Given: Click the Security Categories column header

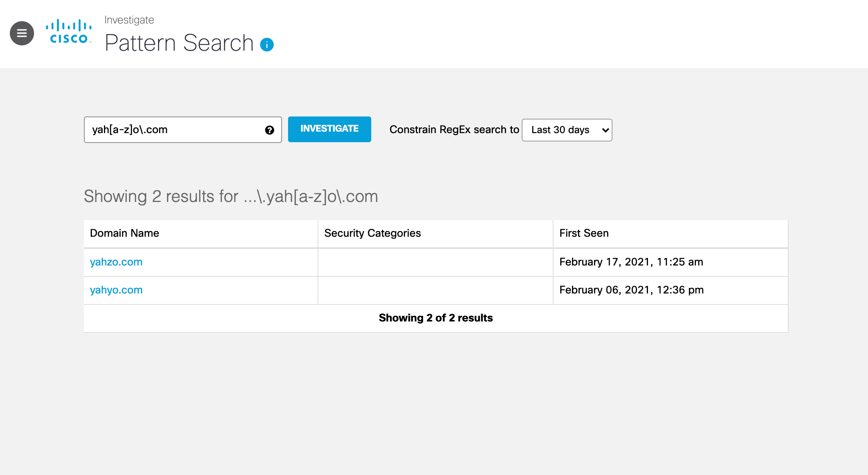Looking at the screenshot, I should [372, 233].
